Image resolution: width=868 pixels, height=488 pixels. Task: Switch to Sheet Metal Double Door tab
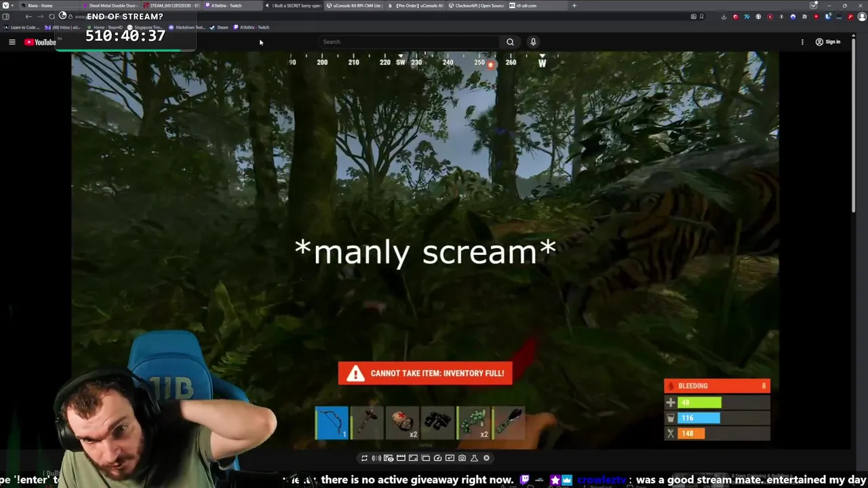coord(111,5)
